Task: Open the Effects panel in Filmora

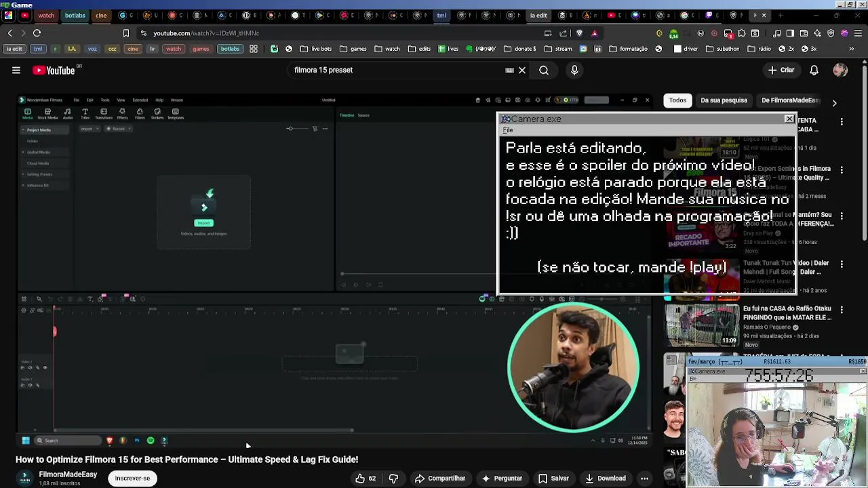Action: [122, 113]
